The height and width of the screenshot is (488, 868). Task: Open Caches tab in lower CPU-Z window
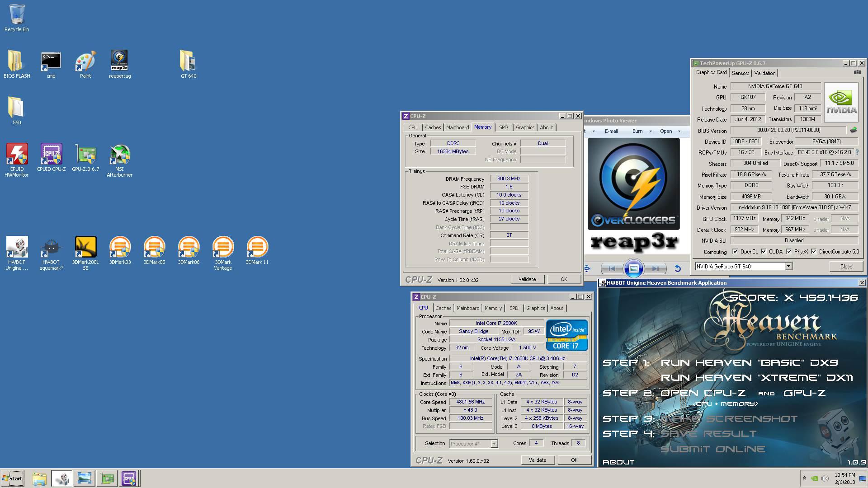tap(443, 308)
